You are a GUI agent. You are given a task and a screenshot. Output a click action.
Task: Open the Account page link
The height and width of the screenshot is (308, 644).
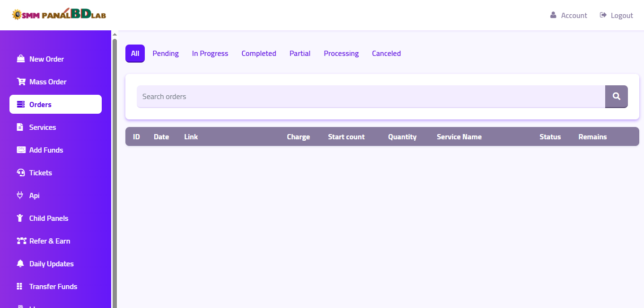click(569, 15)
